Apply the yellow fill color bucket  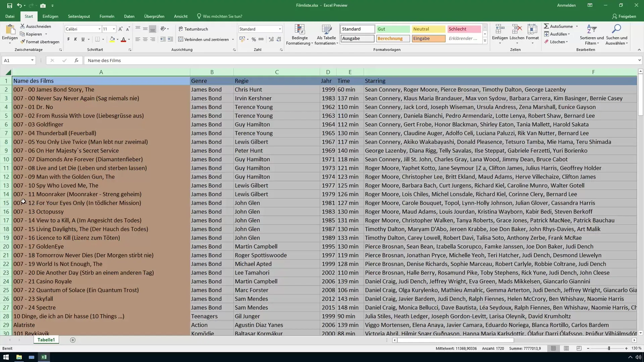(x=112, y=40)
